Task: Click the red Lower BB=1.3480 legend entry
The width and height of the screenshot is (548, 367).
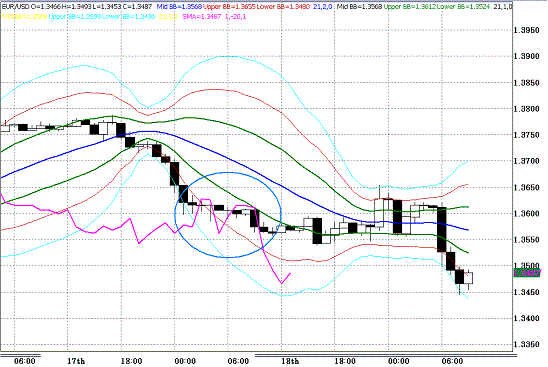Action: 283,7
